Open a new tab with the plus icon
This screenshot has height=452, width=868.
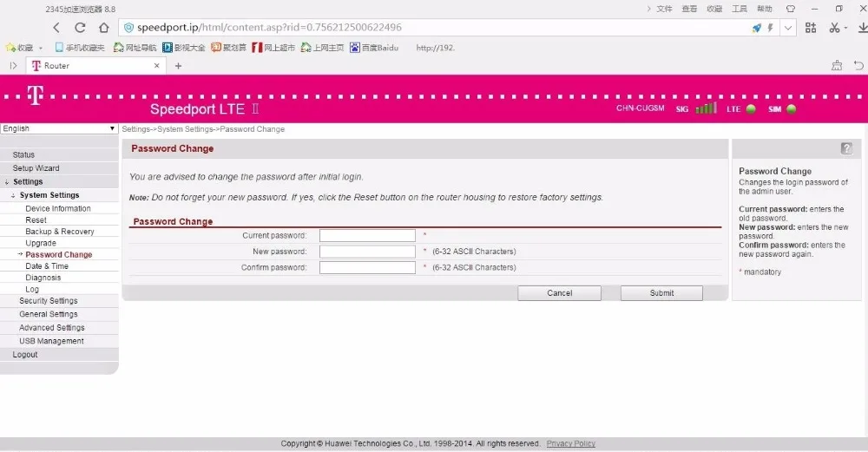click(178, 66)
